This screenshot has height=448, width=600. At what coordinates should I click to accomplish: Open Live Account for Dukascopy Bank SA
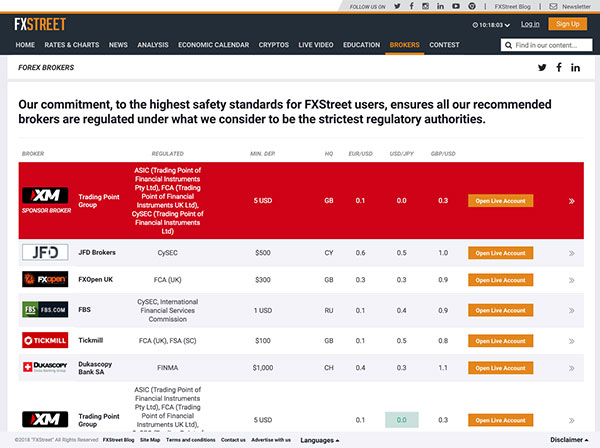coord(501,368)
